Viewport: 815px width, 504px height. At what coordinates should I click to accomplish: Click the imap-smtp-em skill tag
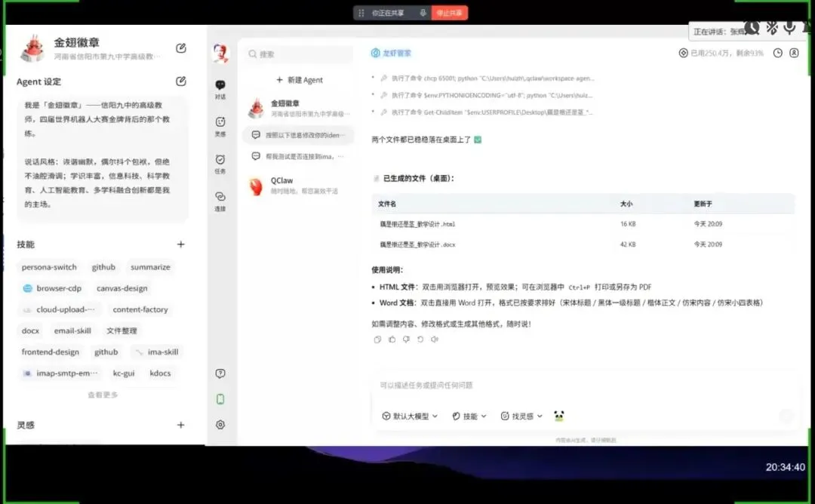pyautogui.click(x=60, y=373)
